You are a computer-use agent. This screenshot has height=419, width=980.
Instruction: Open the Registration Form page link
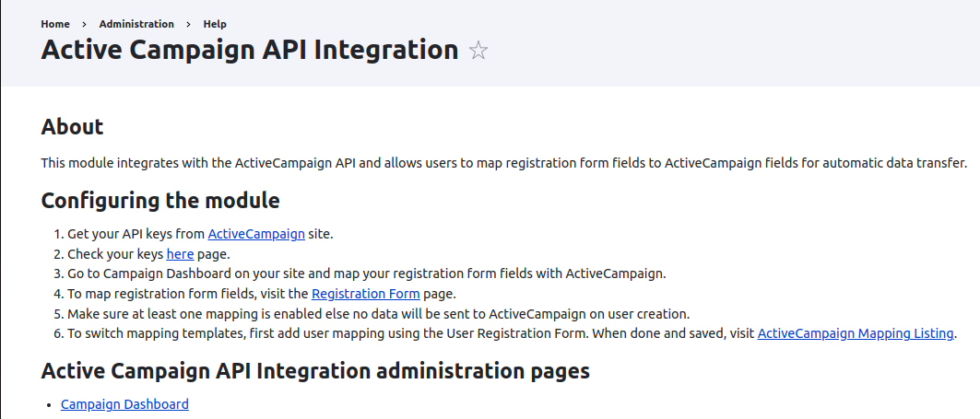[x=366, y=294]
